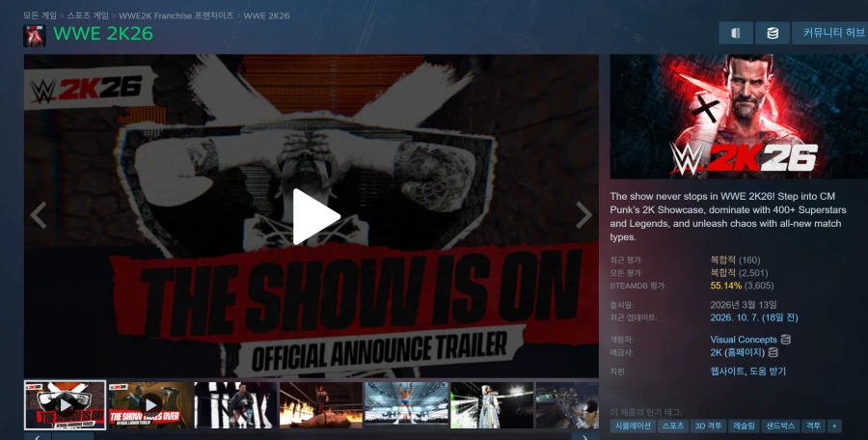
Task: Click the STEAMDB 평가 label
Action: click(x=638, y=286)
